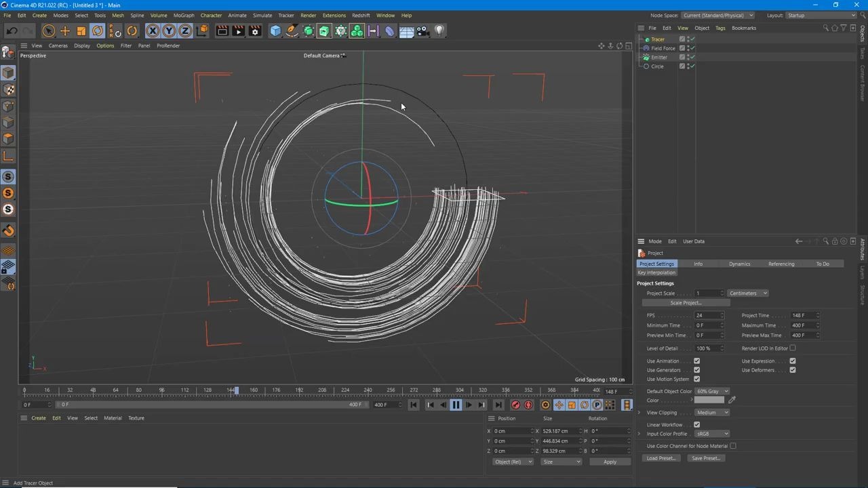Disable the Linear Workflow checkbox
868x488 pixels.
tap(696, 425)
